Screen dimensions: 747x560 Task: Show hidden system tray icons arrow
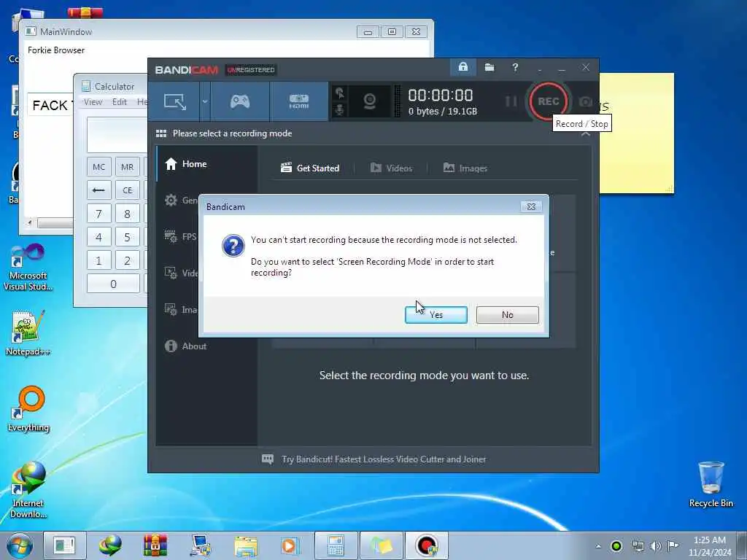point(598,546)
